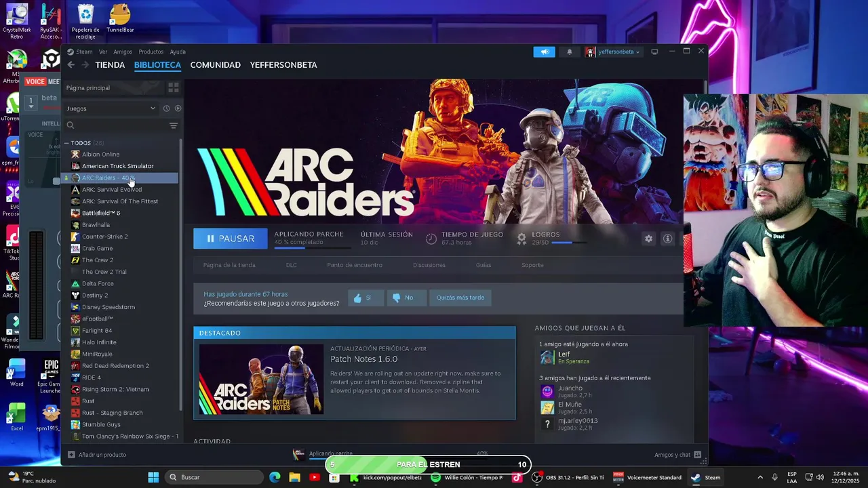The height and width of the screenshot is (488, 868).
Task: Open the DLC link
Action: coord(292,265)
